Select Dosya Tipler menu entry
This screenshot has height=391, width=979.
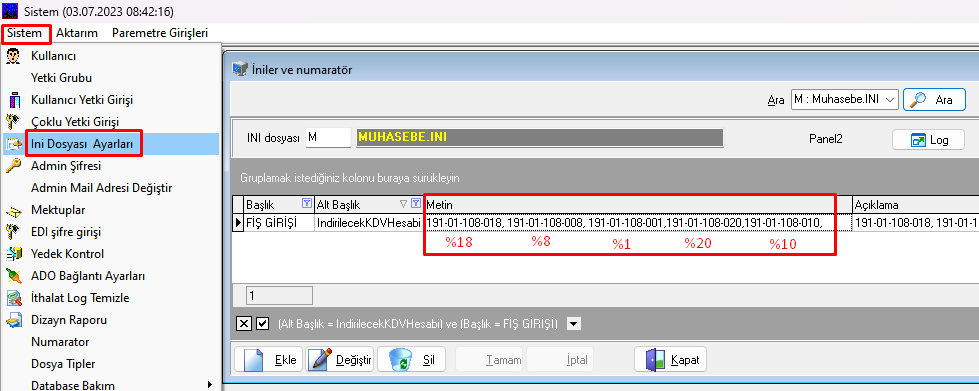pos(63,364)
